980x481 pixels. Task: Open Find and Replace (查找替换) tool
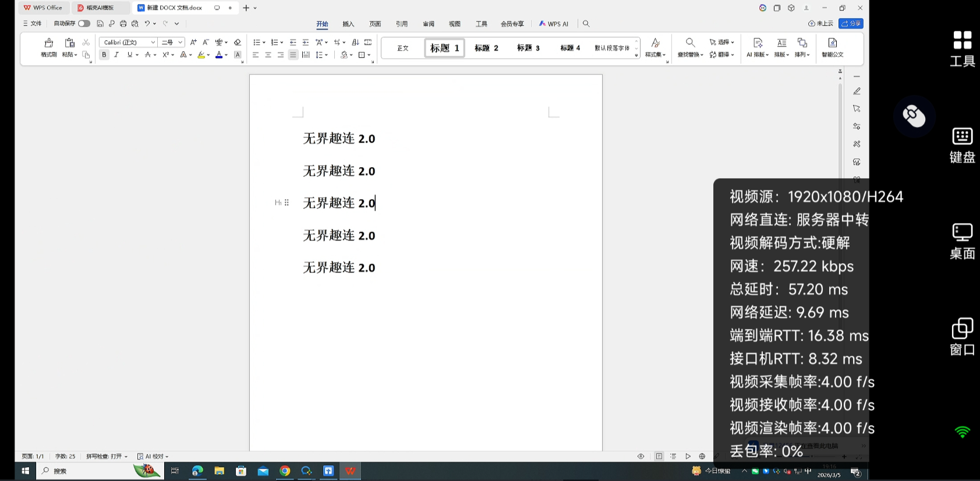coord(690,43)
